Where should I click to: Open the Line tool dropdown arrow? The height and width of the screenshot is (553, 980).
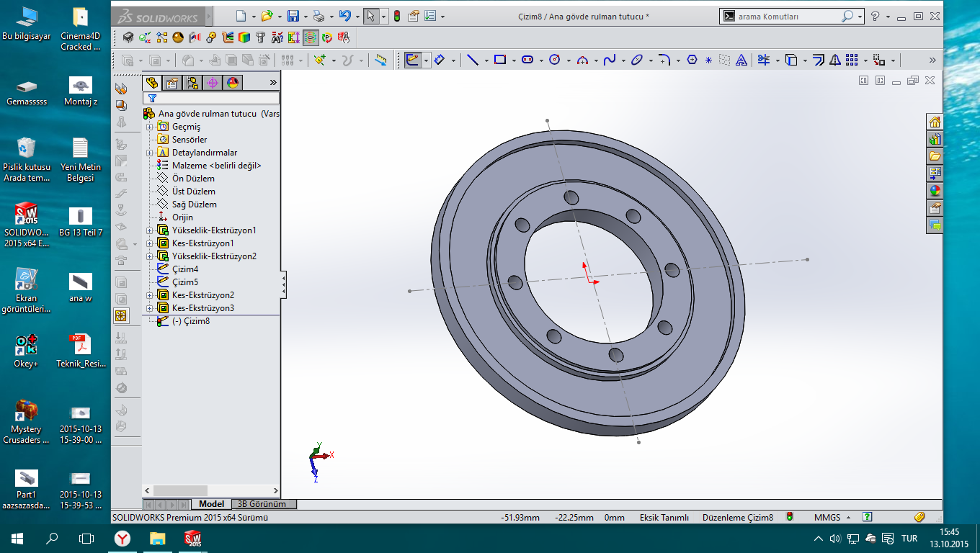point(486,61)
